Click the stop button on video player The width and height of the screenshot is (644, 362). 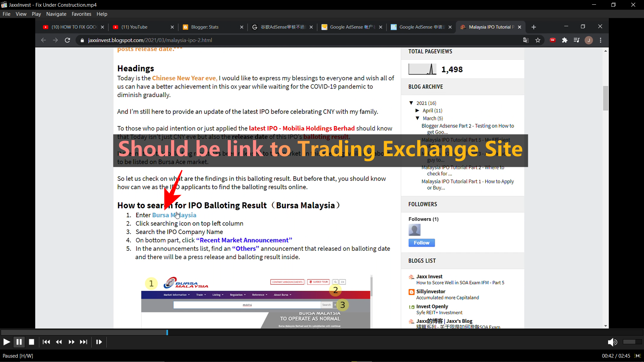tap(31, 342)
